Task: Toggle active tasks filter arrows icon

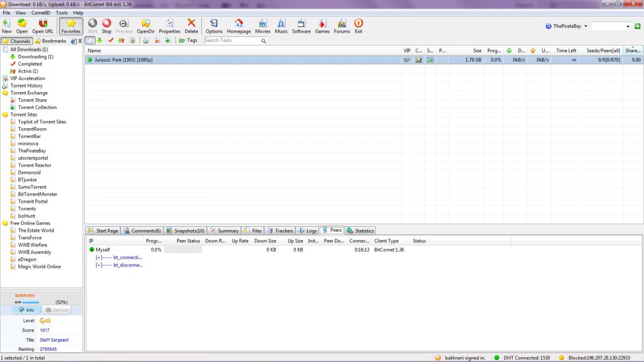Action: pos(121,40)
